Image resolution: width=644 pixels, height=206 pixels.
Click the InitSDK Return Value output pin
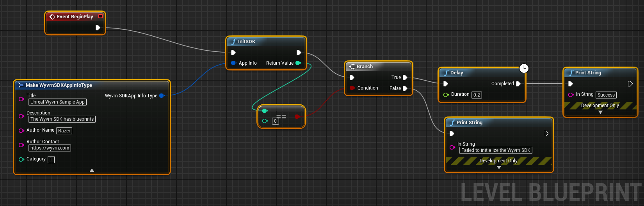[298, 63]
